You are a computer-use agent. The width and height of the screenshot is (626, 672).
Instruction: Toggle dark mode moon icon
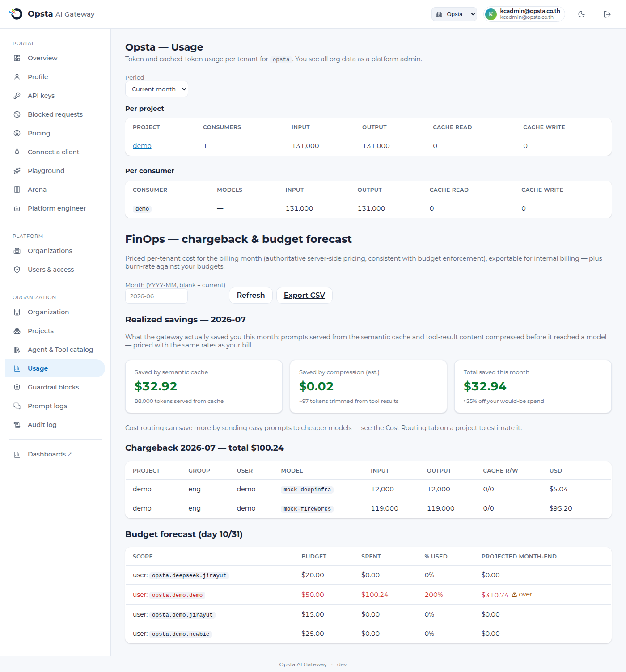pos(581,14)
